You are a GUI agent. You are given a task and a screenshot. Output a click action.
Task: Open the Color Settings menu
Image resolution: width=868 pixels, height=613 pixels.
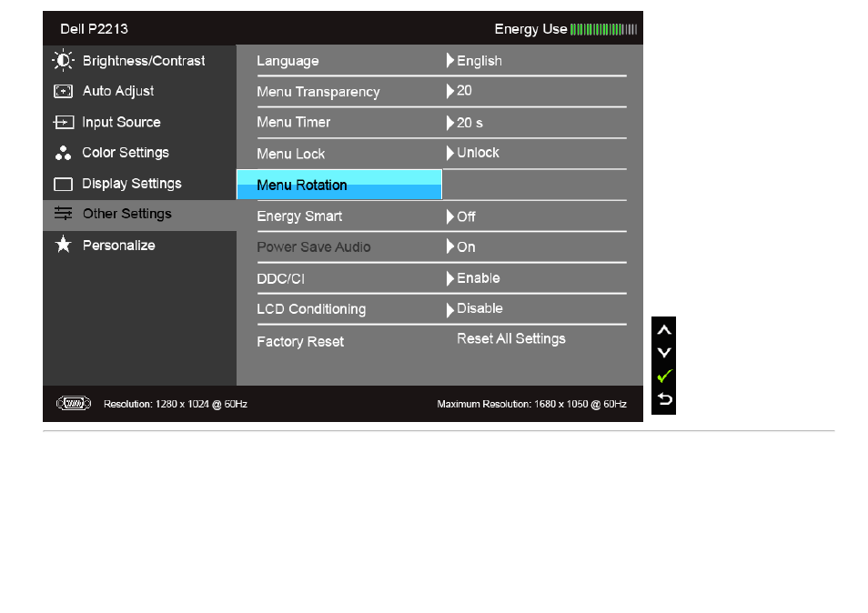[139, 153]
